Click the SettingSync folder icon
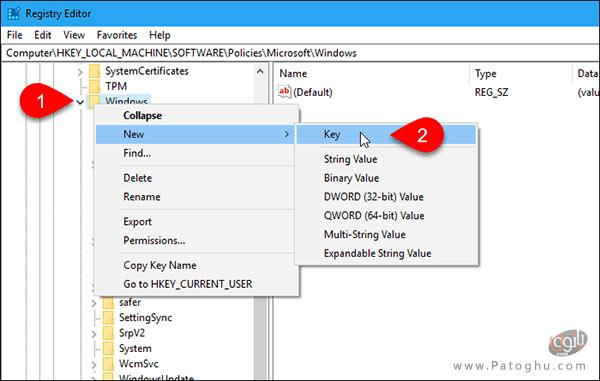 coord(108,318)
